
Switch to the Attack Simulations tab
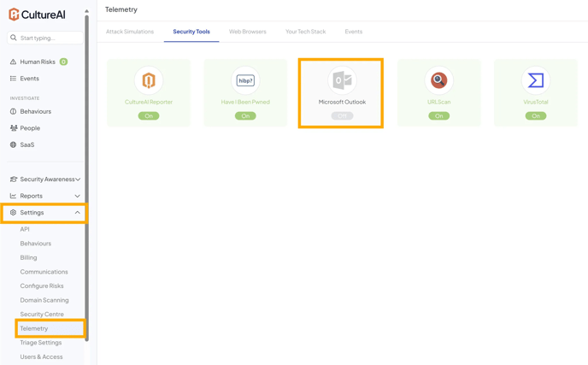130,32
